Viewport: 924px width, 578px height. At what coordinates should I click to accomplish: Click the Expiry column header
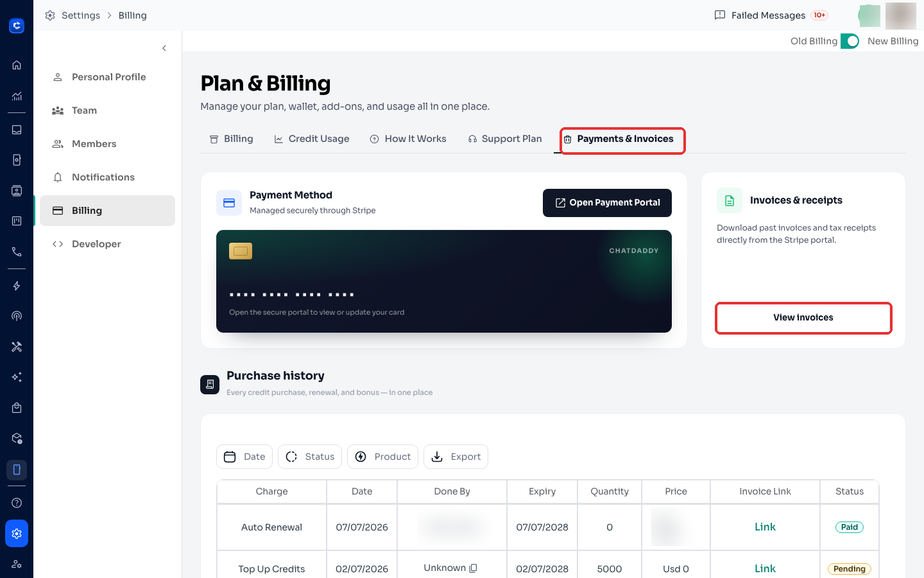click(x=542, y=491)
